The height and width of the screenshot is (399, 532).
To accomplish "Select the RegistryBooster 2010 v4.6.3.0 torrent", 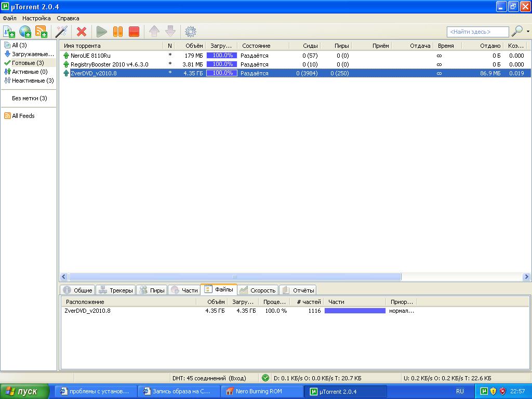I will pyautogui.click(x=295, y=64).
